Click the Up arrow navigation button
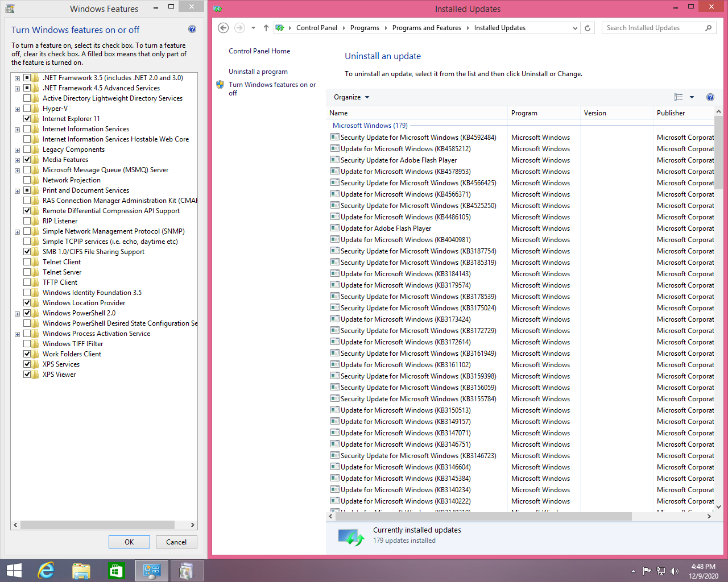 (266, 28)
